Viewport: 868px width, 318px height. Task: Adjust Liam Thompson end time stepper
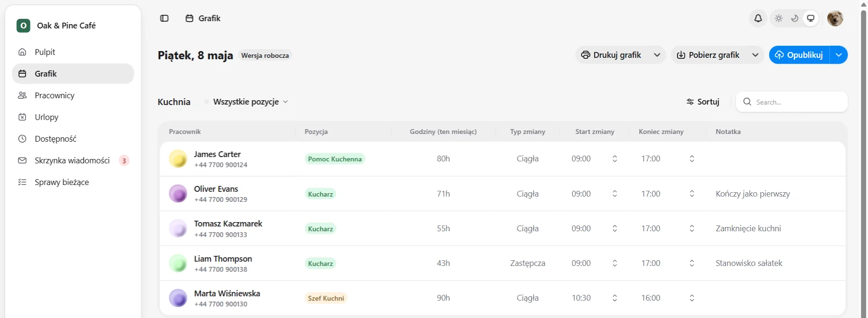(692, 263)
